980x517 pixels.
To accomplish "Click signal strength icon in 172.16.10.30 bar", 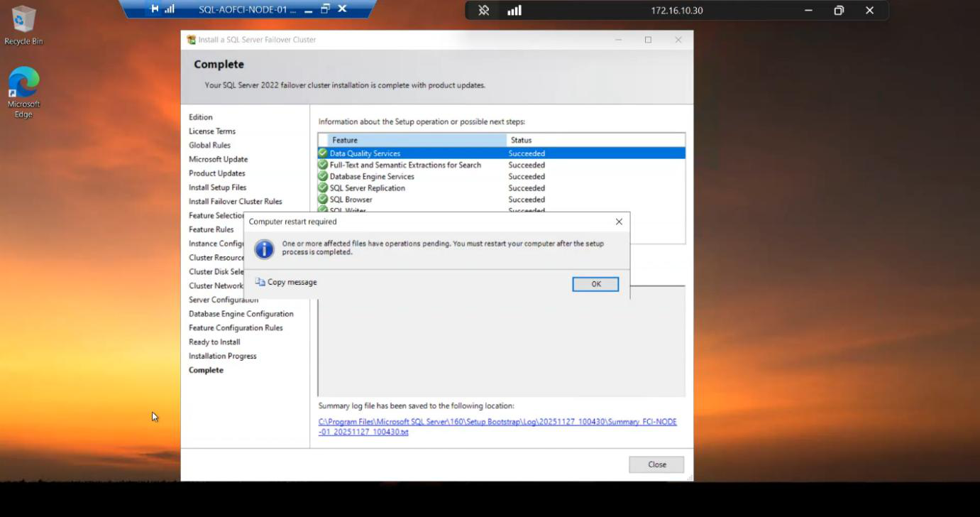I will (514, 10).
